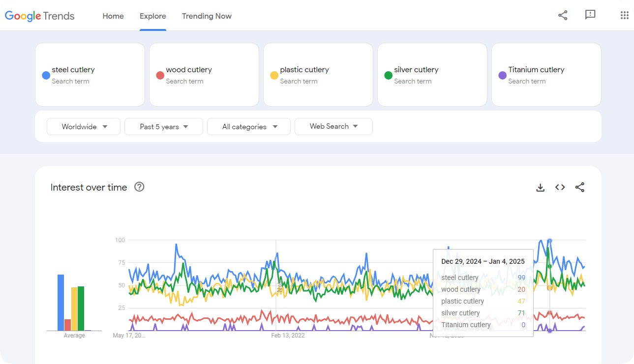
Task: Expand the Worldwide region dropdown
Action: tap(84, 127)
